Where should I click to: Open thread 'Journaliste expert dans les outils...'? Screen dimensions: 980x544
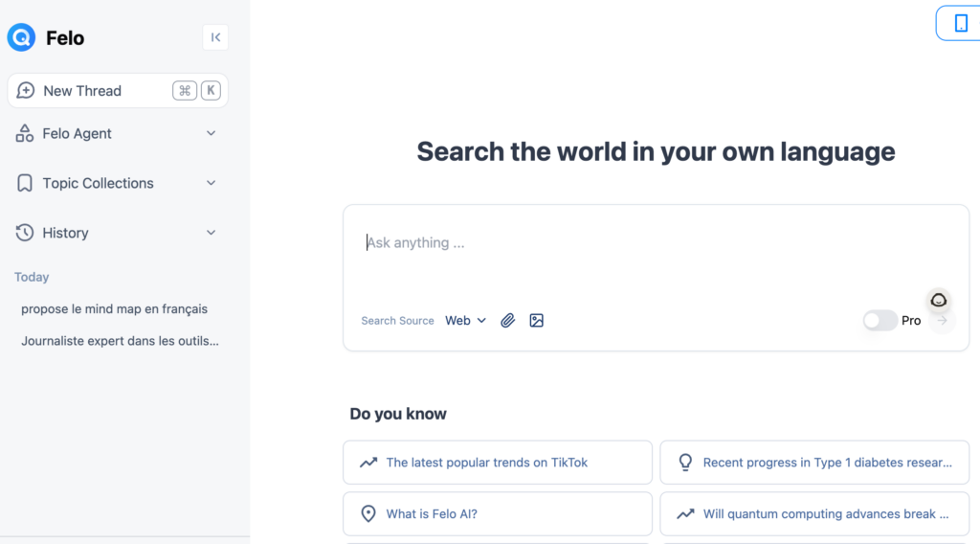click(120, 341)
